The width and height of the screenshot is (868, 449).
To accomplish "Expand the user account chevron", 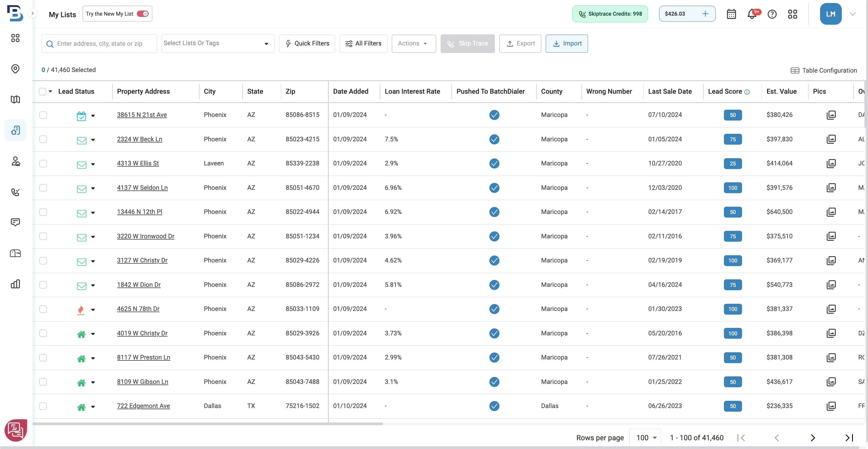I will coord(853,14).
